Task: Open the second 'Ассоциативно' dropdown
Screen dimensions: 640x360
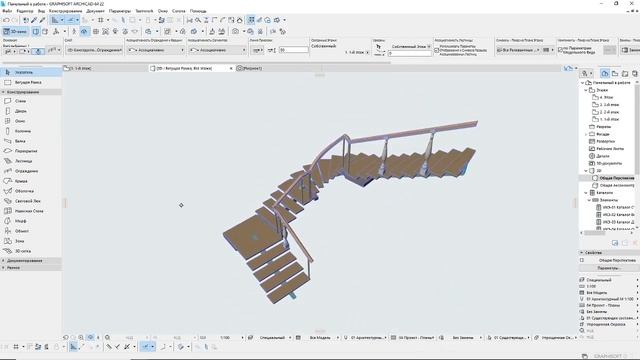Action: point(217,50)
